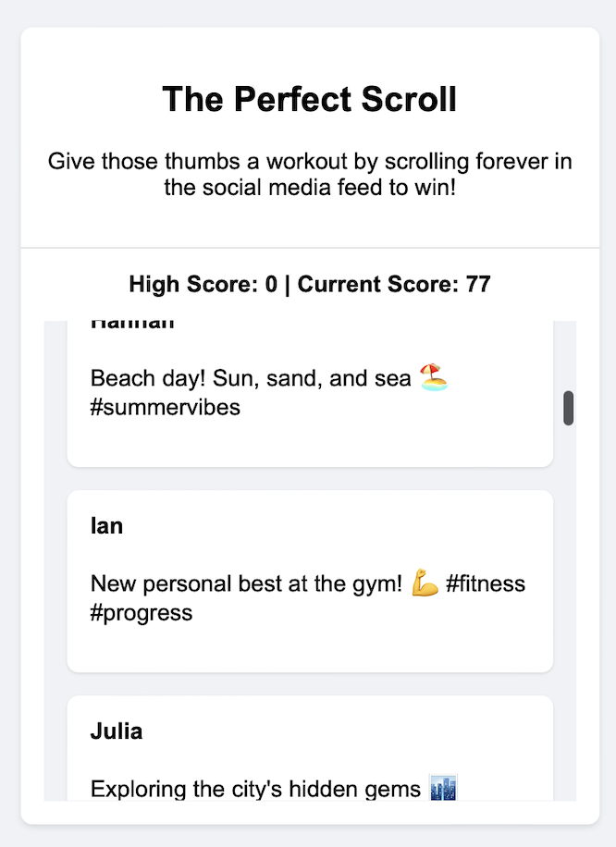Click the title The Perfect Scroll
Image resolution: width=616 pixels, height=847 pixels.
pos(309,99)
